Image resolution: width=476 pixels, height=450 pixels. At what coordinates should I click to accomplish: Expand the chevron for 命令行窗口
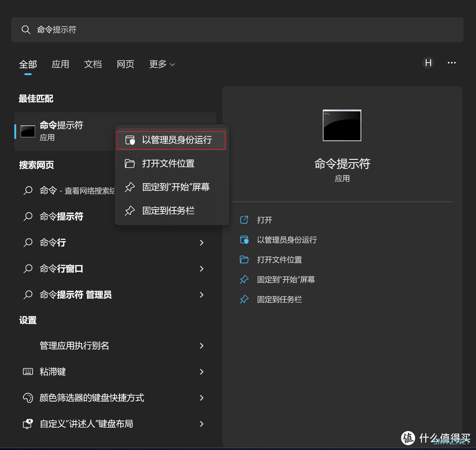[201, 269]
